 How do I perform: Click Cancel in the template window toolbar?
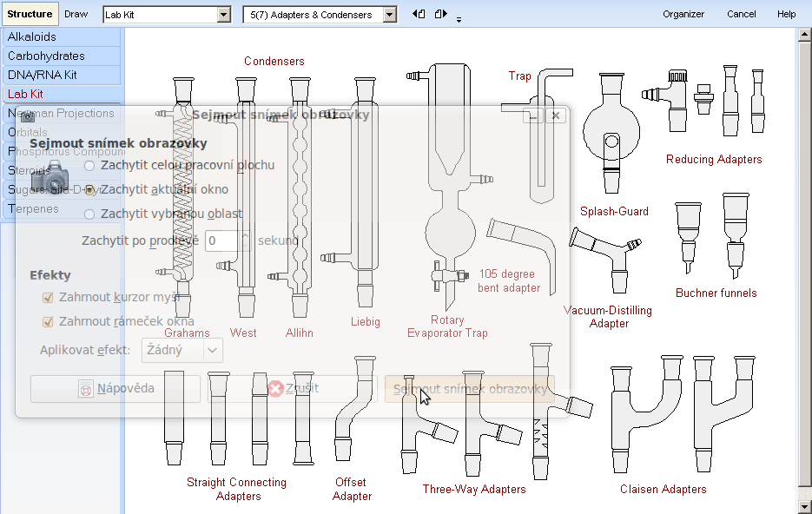point(741,14)
